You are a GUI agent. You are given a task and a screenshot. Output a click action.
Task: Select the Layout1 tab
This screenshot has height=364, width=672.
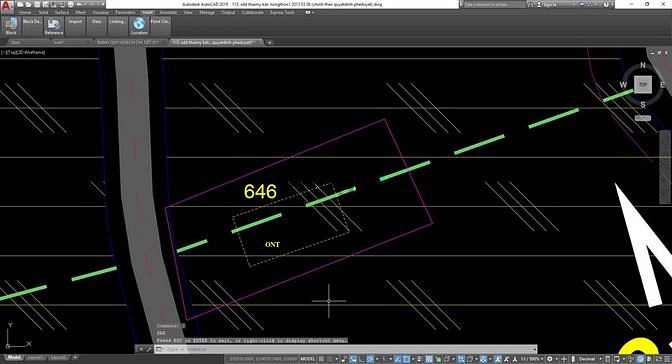[x=35, y=358]
